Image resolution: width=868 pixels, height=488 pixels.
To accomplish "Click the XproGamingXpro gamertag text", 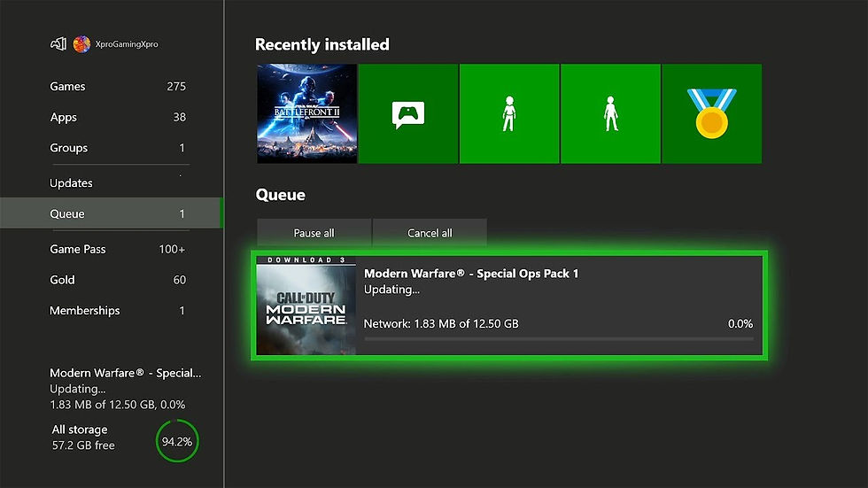I will pos(127,44).
